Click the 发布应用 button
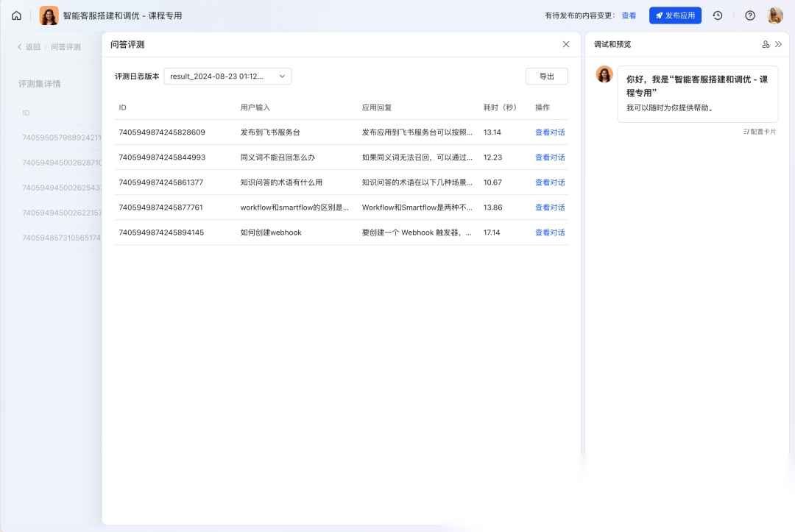 (675, 15)
